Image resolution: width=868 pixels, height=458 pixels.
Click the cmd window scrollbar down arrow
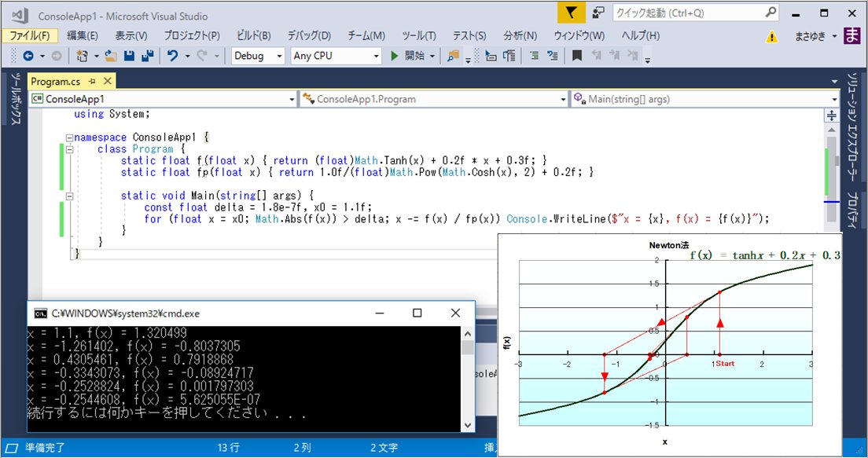(x=468, y=425)
